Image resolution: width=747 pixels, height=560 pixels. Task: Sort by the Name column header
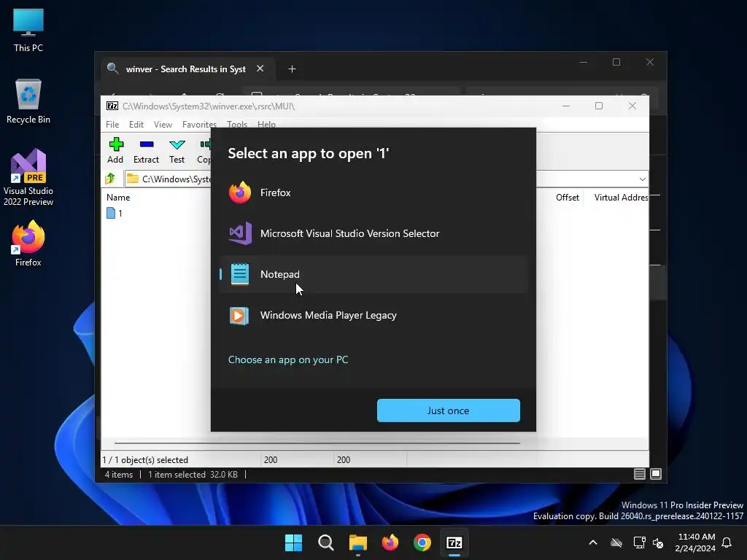pos(118,197)
